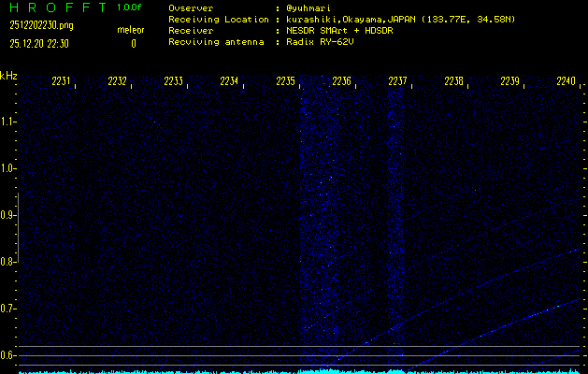Select the 2233 time marker
Screen dimensions: 588x374
(174, 82)
